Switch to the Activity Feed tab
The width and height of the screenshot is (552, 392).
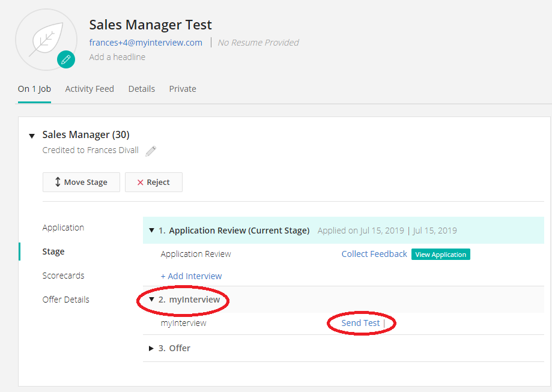(89, 89)
